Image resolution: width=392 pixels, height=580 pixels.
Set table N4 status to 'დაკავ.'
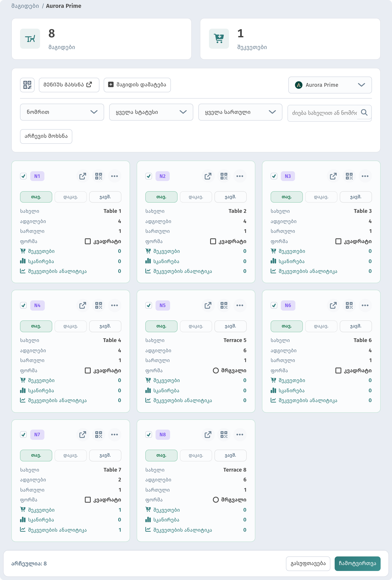(71, 326)
